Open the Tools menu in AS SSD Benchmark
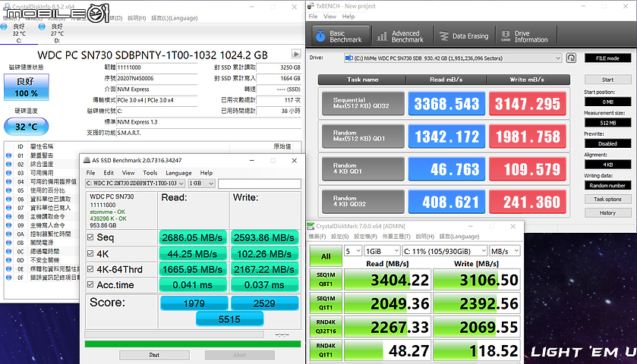The image size is (637, 364). click(x=150, y=172)
